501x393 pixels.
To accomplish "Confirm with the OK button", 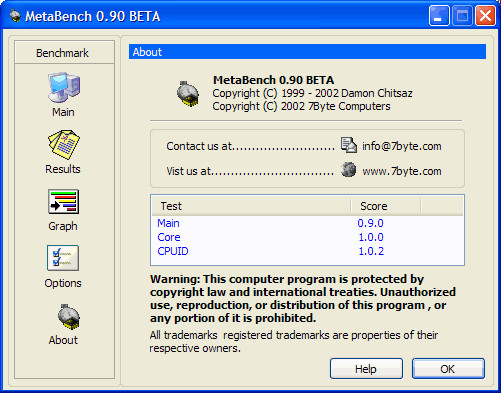I will point(448,369).
